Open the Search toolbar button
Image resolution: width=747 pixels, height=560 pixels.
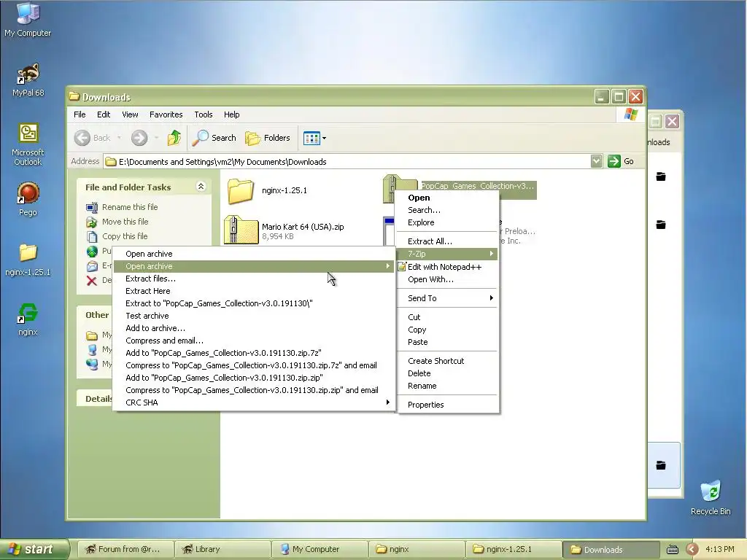[x=214, y=138]
